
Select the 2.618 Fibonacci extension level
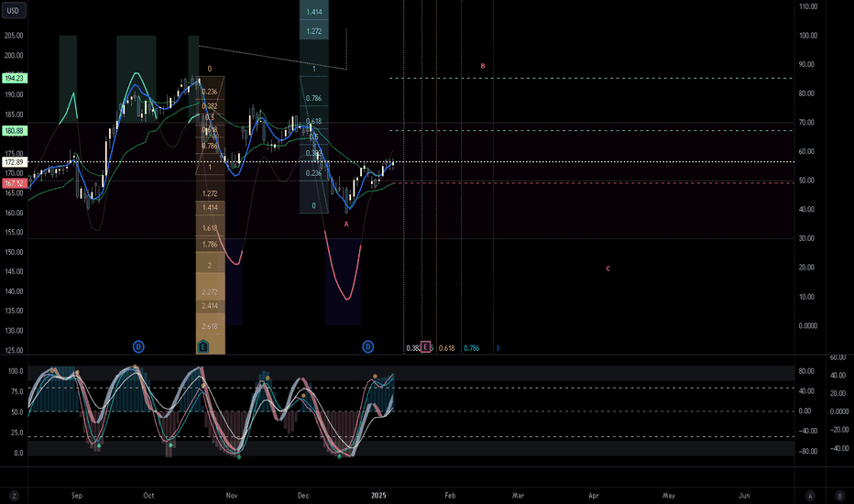point(210,326)
